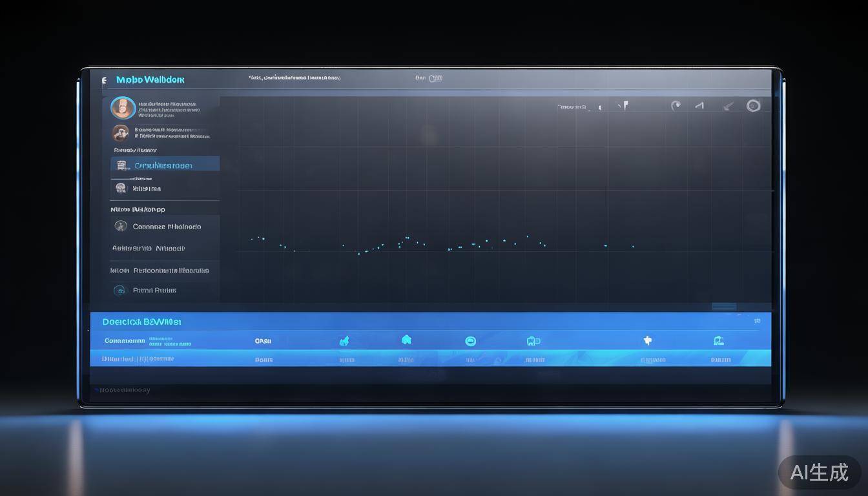The width and height of the screenshot is (868, 496).
Task: Click the plus-shaped icon in blue bar
Action: coord(647,340)
